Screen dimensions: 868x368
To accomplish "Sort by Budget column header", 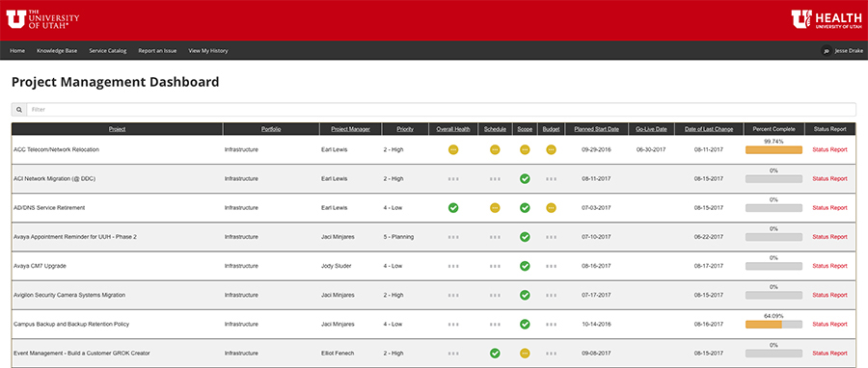I will pyautogui.click(x=551, y=129).
